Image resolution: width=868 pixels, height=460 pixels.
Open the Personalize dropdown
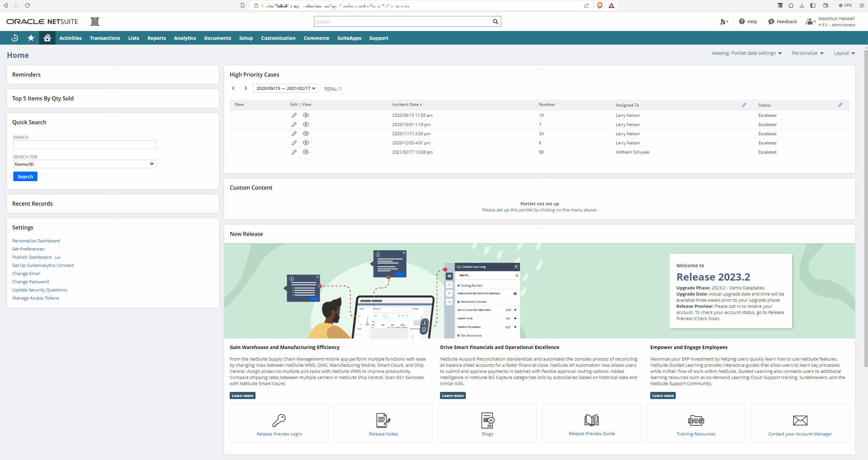coord(808,53)
